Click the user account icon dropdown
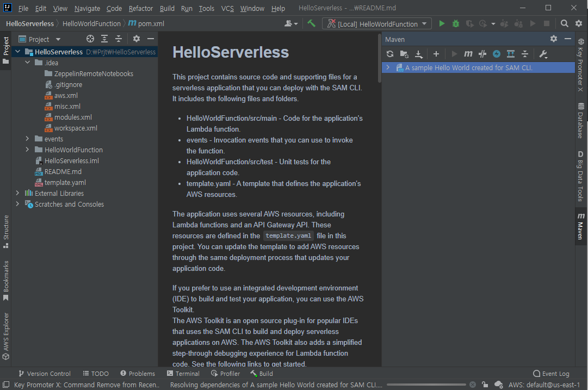 (291, 23)
